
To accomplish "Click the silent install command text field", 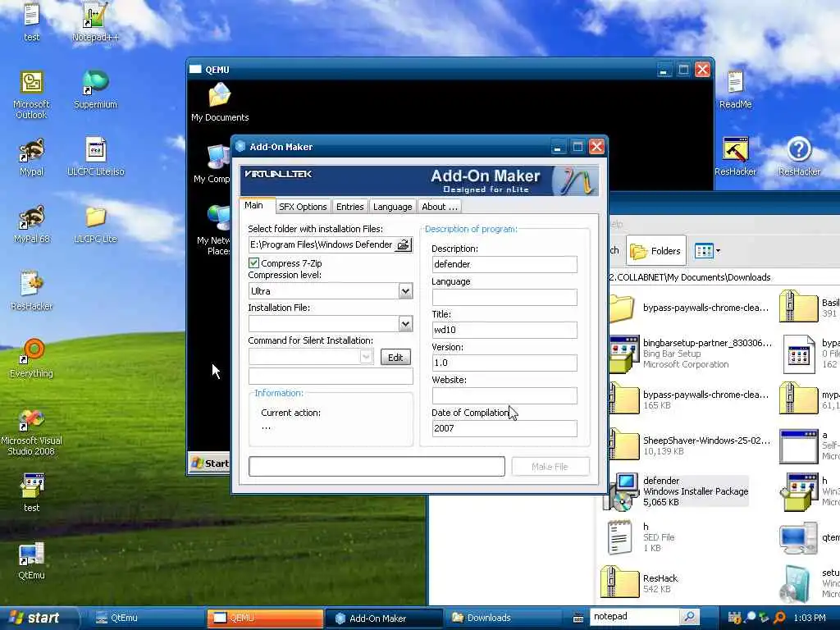I will tap(331, 376).
